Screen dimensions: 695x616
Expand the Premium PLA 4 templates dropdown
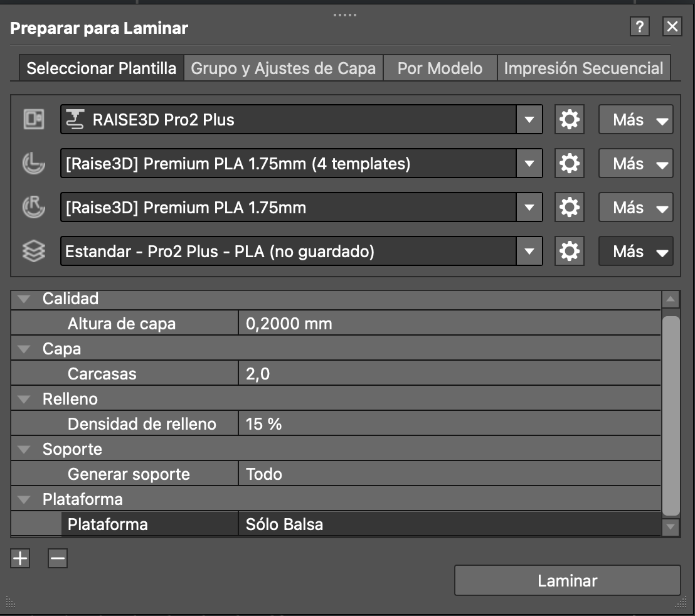pos(529,164)
